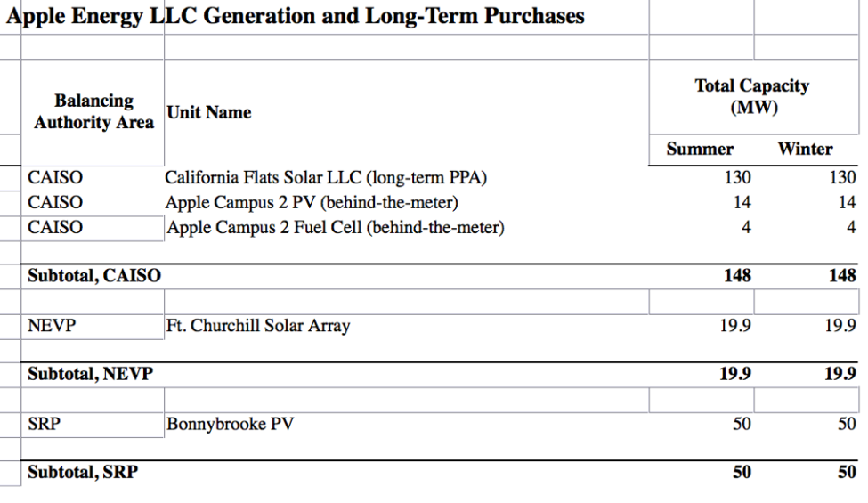Screen dimensions: 868x503
Task: Select the "Balancing Authority Area" header cell
Action: click(93, 112)
